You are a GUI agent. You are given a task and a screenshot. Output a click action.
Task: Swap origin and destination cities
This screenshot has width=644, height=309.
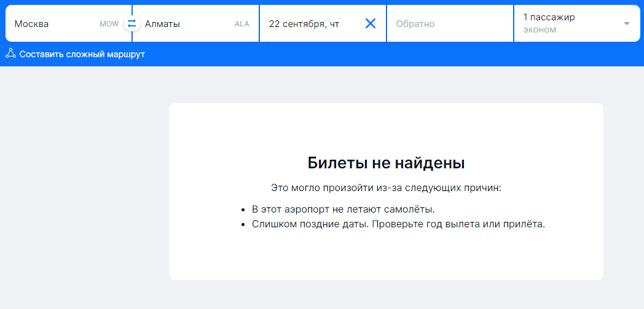pos(132,24)
